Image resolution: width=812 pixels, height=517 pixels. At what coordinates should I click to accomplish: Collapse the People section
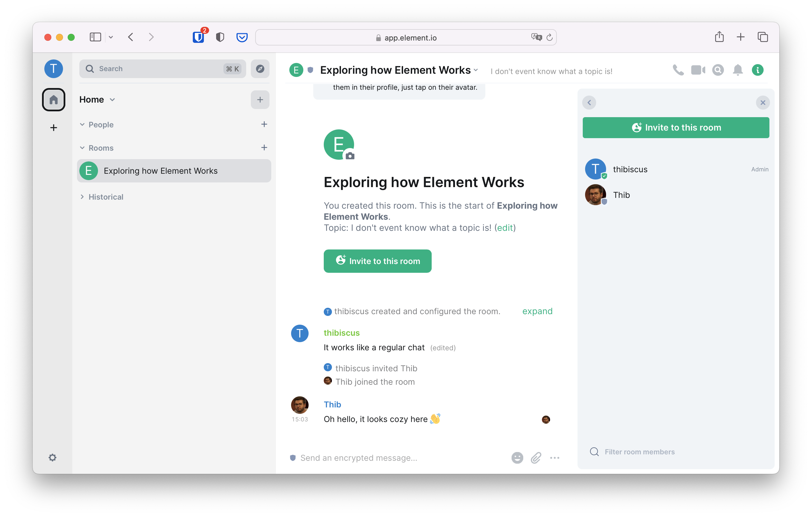click(82, 125)
